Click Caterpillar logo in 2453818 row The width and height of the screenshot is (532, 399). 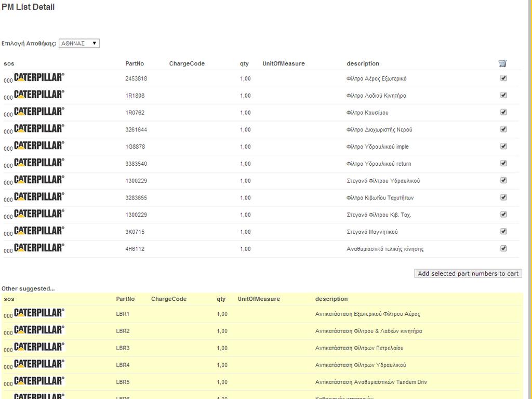pyautogui.click(x=39, y=77)
